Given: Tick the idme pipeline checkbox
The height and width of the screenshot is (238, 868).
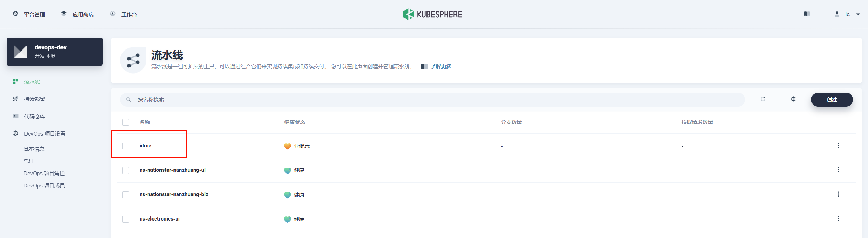Looking at the screenshot, I should (x=126, y=146).
